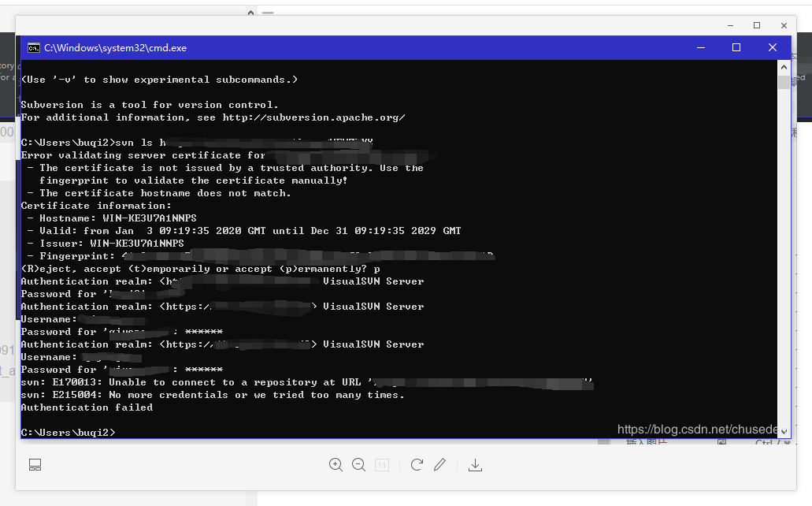Rotate the screenshot using the rotate icon

click(x=417, y=465)
